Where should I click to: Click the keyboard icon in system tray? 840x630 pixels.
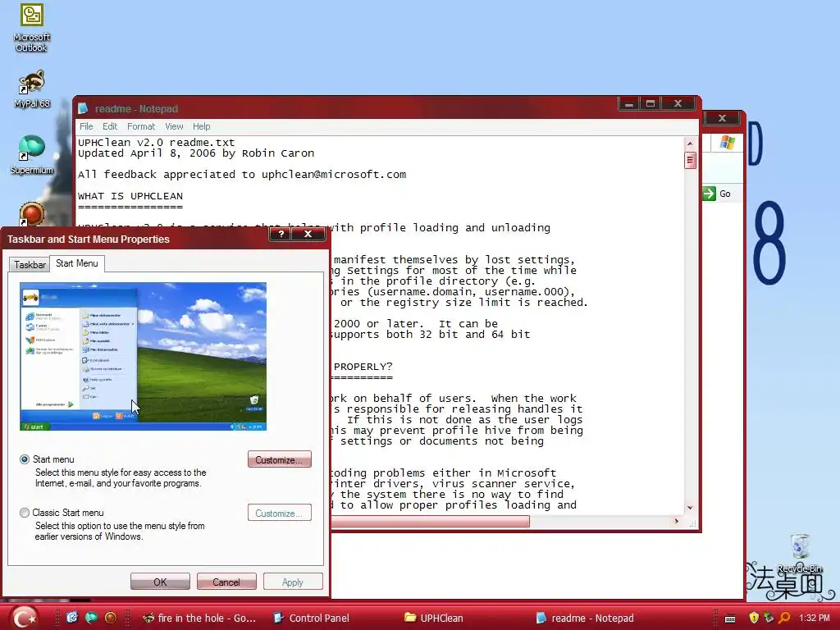tap(730, 619)
